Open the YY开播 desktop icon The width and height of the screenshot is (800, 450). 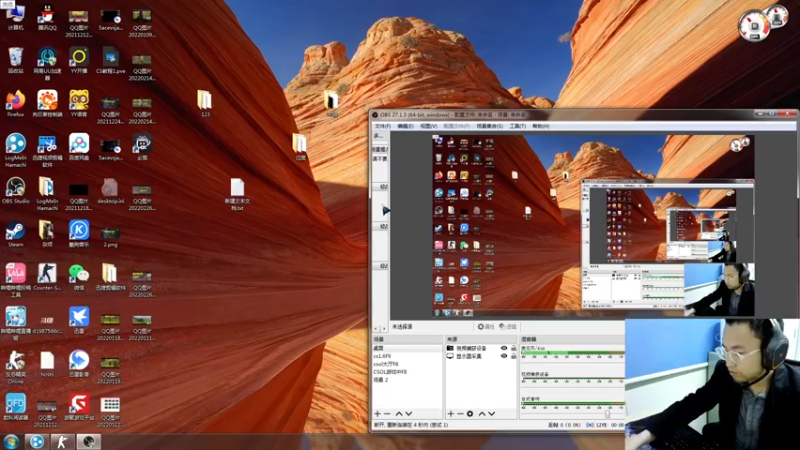click(79, 60)
